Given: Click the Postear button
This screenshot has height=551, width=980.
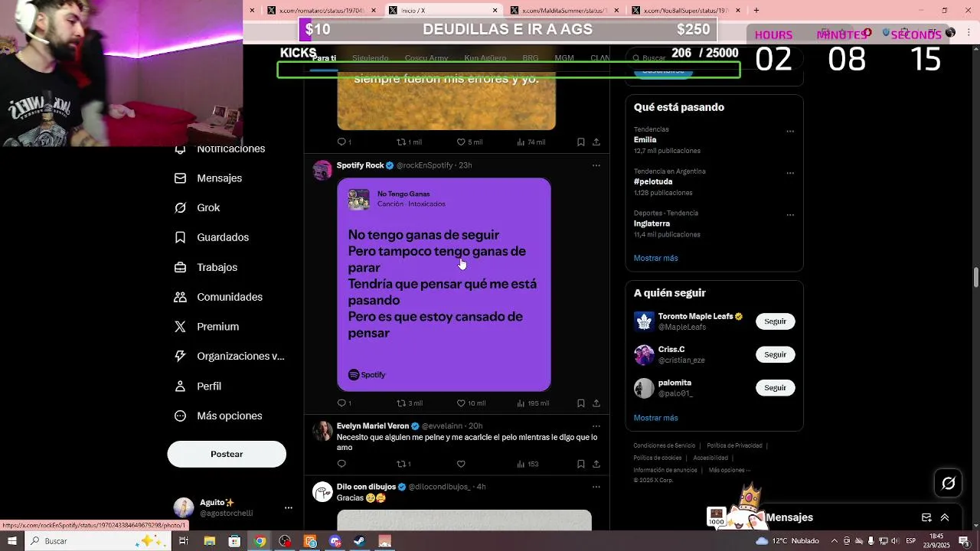Looking at the screenshot, I should (227, 454).
